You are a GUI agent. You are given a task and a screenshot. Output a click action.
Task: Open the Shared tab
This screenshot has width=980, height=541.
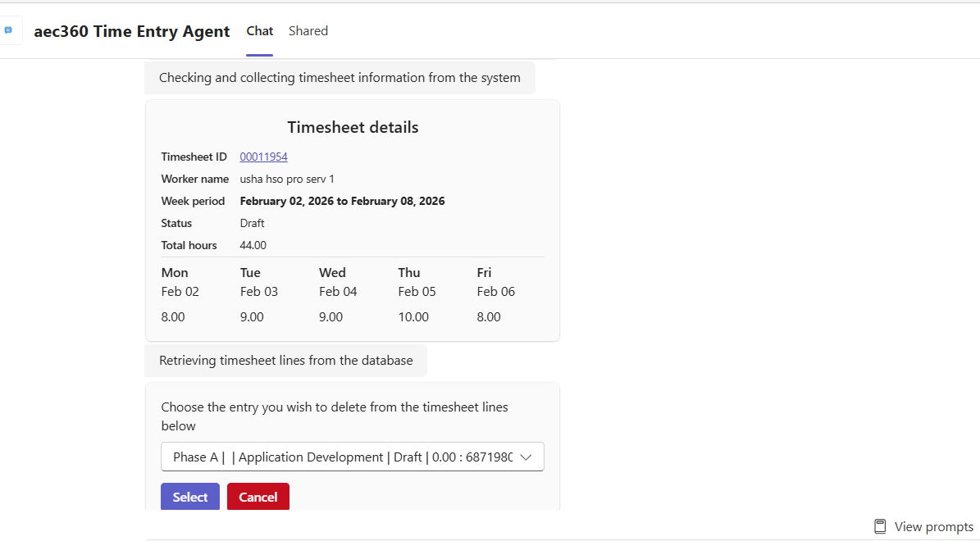tap(308, 31)
